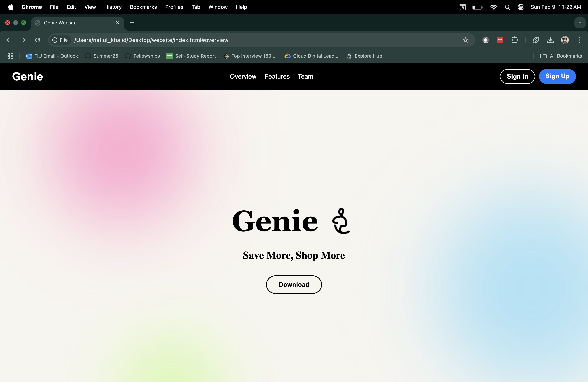This screenshot has height=382, width=588.
Task: Click the profile avatar icon
Action: (565, 40)
